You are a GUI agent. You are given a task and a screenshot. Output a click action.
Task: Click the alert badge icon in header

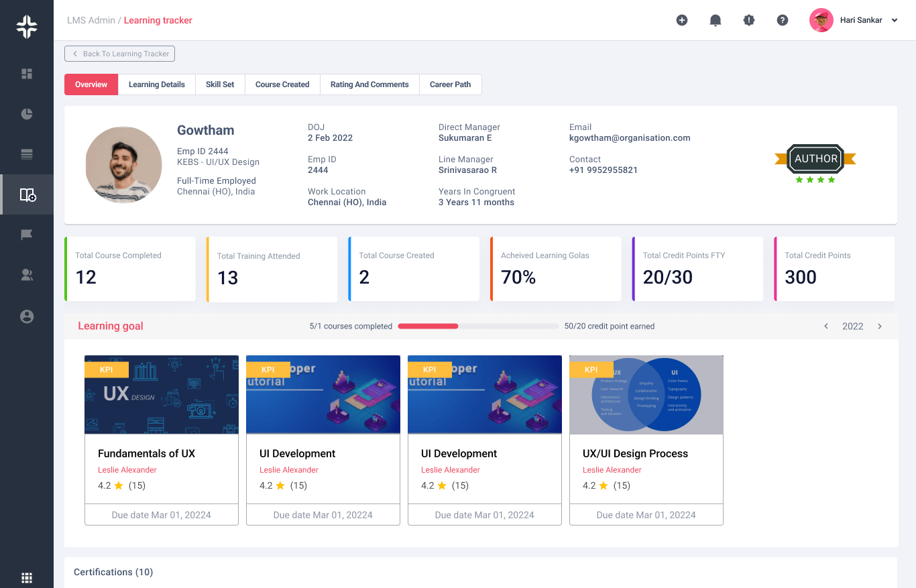(x=749, y=20)
